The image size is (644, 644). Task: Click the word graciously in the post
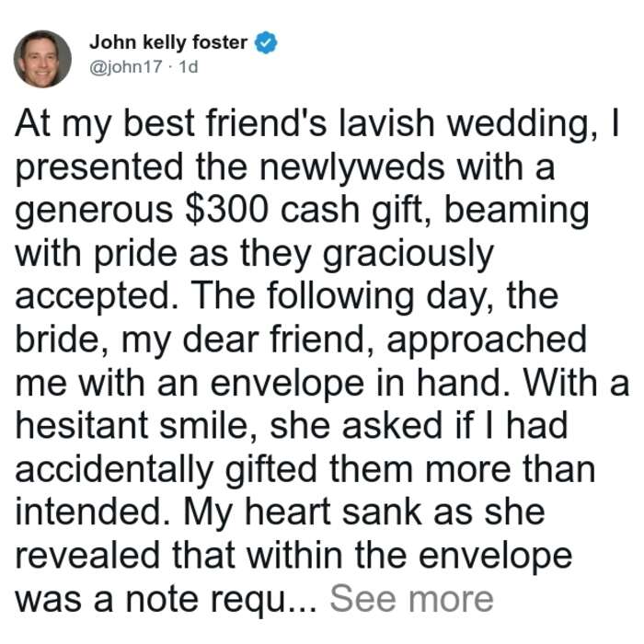pos(408,255)
